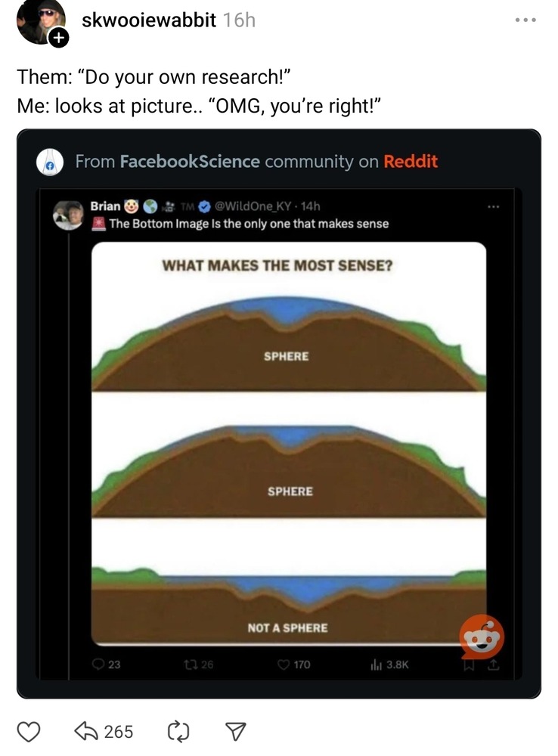Screen dimensions: 558x756
Task: Click the 16h post timestamp
Action: pyautogui.click(x=240, y=20)
